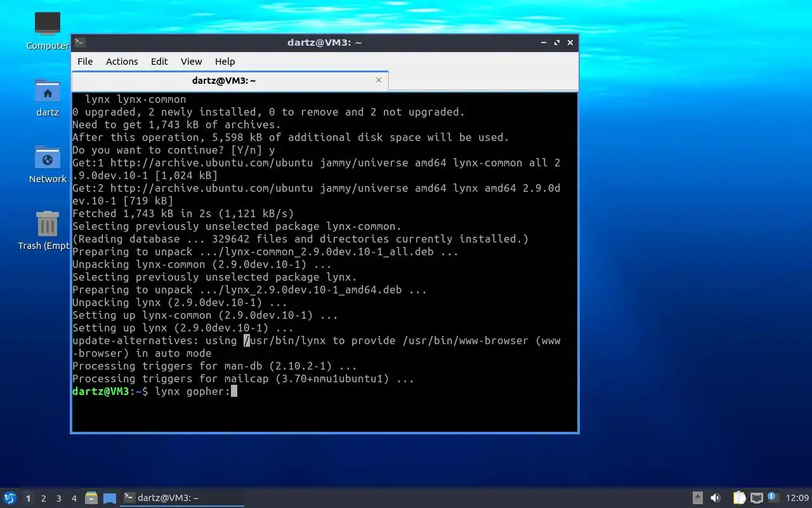Click the 'Fetched 1,743 kB in 2s' line
The height and width of the screenshot is (508, 812).
183,213
